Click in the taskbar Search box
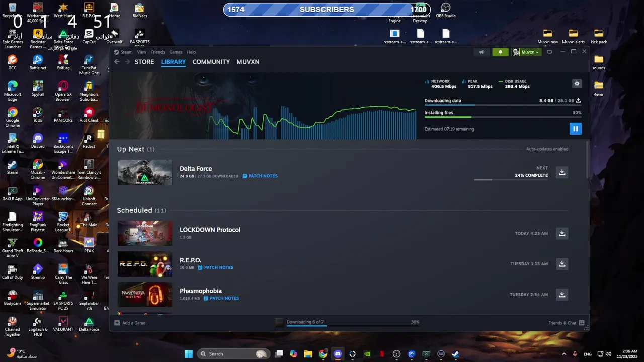Viewport: 644px width, 362px height. click(233, 354)
